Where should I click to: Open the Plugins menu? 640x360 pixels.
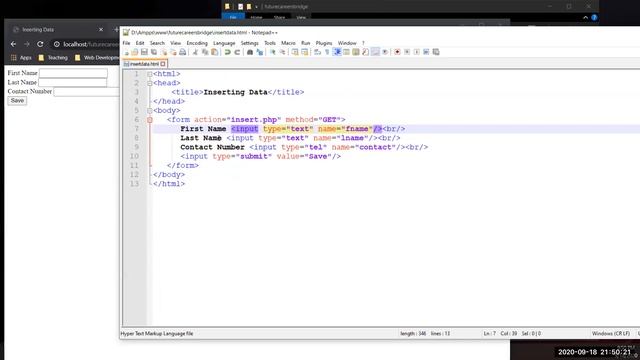point(324,43)
